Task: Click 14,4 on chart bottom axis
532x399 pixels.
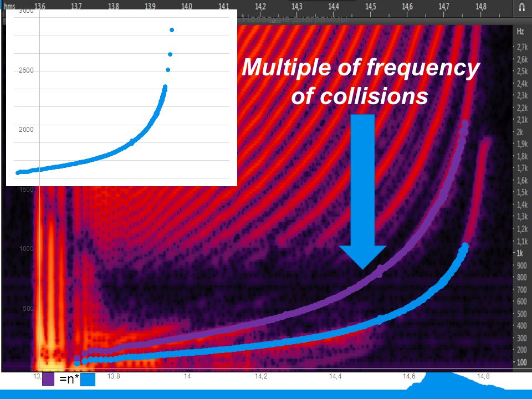Action: point(335,376)
